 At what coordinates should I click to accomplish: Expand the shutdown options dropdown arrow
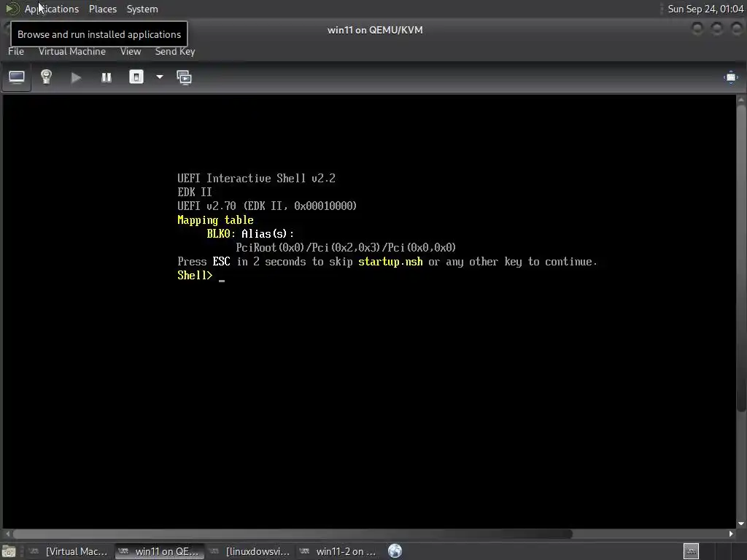click(160, 77)
